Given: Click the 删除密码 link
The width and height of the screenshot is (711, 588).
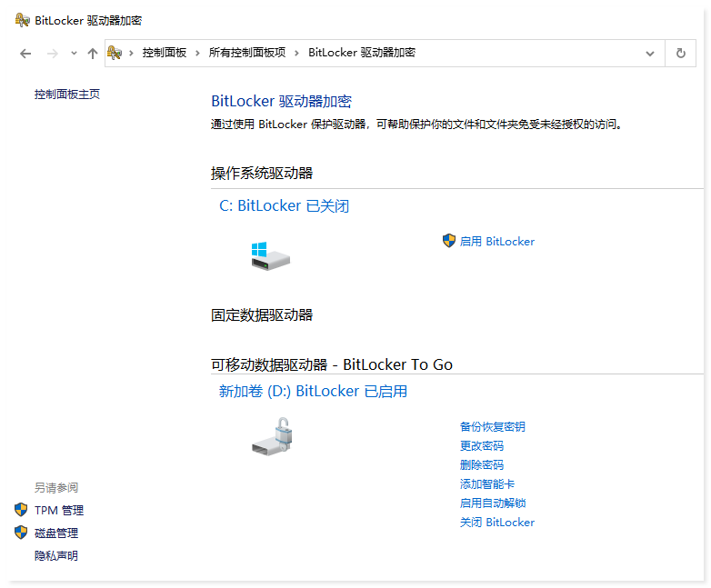Looking at the screenshot, I should 482,464.
